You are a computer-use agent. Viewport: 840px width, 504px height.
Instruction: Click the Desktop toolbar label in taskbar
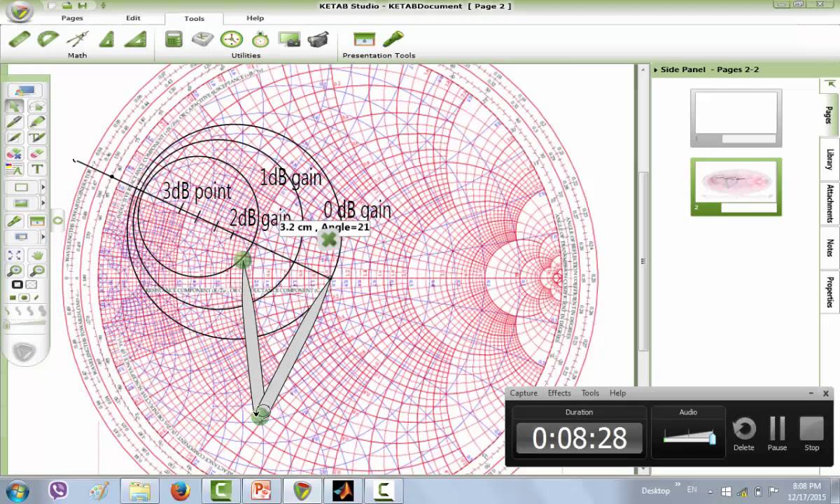pyautogui.click(x=656, y=491)
